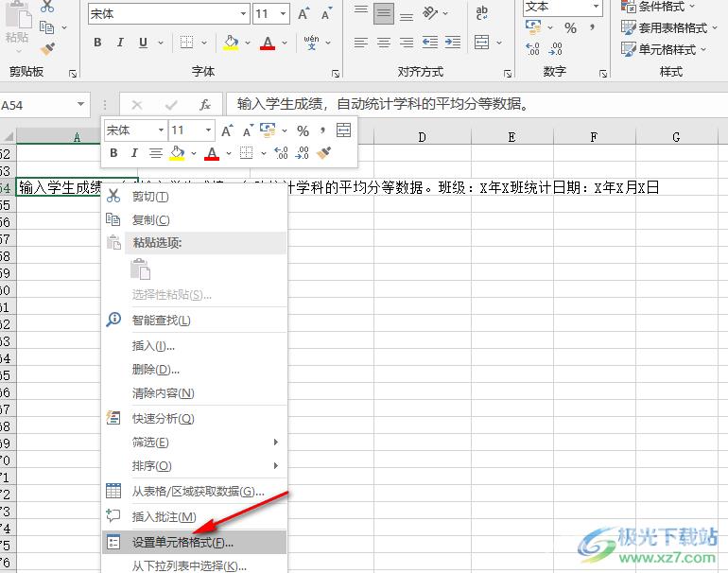Image resolution: width=728 pixels, height=573 pixels.
Task: Open the mini toolbar font size dropdown
Action: [x=208, y=130]
